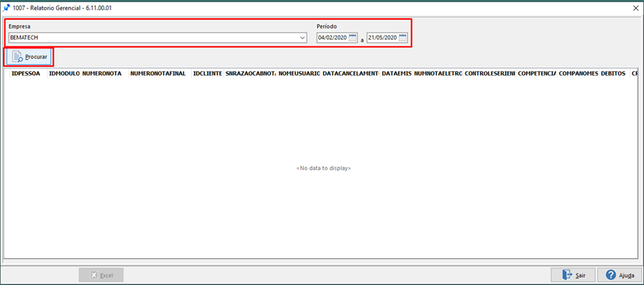Click the Procurar search button

(x=29, y=57)
